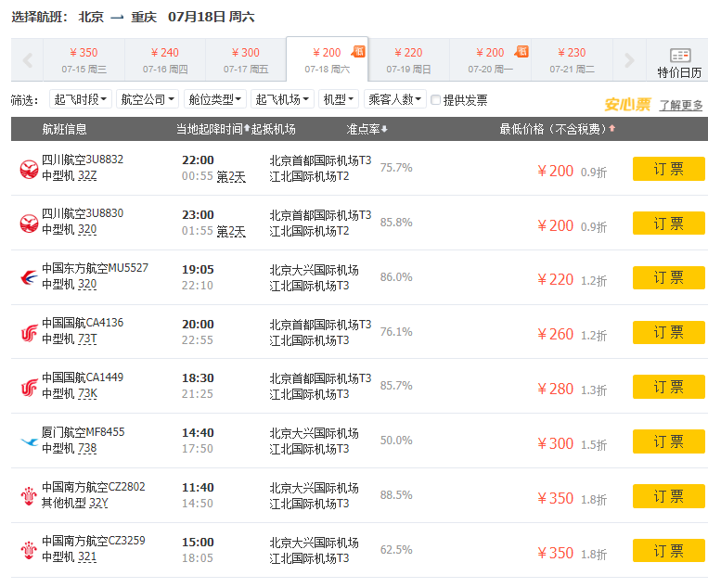
Task: Click China Southern logo for flight CZ2802
Action: coord(29,496)
